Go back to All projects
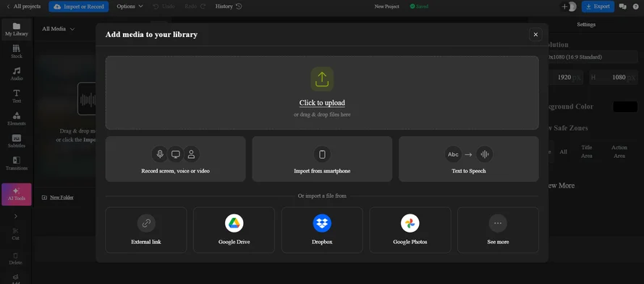The width and height of the screenshot is (644, 284). coord(23,7)
